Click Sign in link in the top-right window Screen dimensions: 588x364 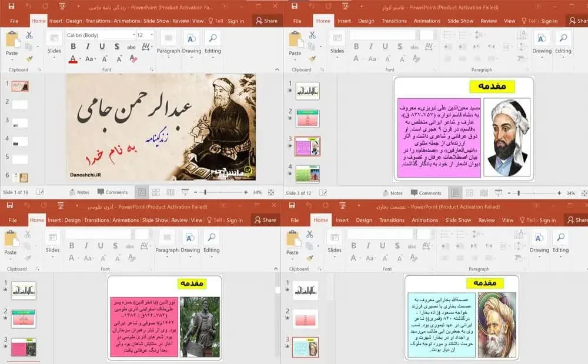(549, 21)
